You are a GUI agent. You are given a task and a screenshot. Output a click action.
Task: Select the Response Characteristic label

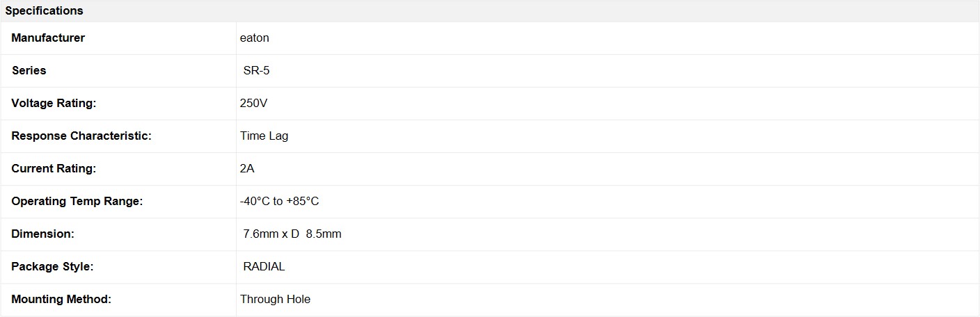point(81,136)
